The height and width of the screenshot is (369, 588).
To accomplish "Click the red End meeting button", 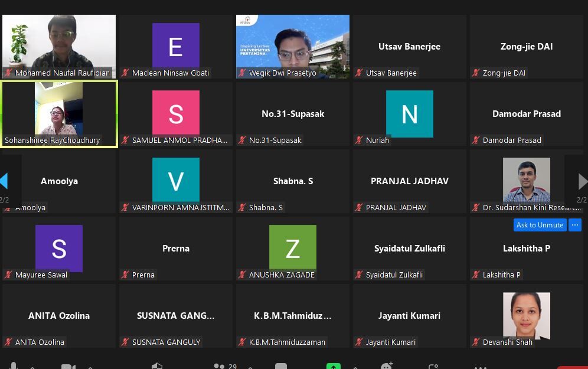I will 571,367.
